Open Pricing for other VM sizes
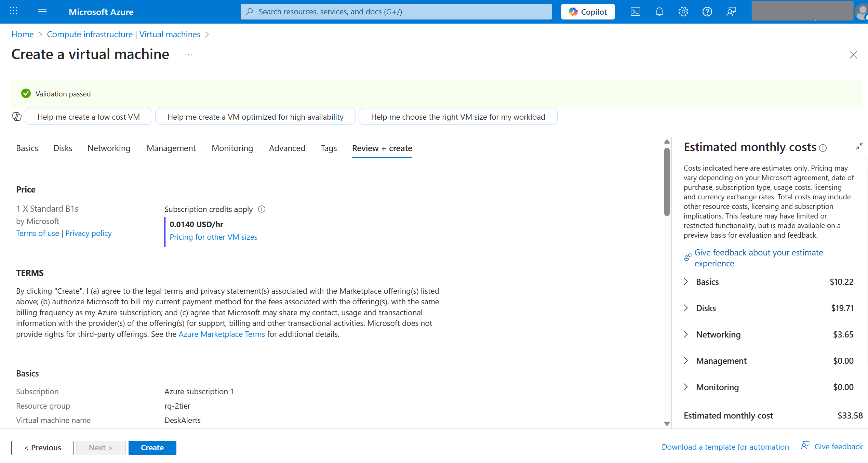This screenshot has height=463, width=868. click(x=213, y=237)
